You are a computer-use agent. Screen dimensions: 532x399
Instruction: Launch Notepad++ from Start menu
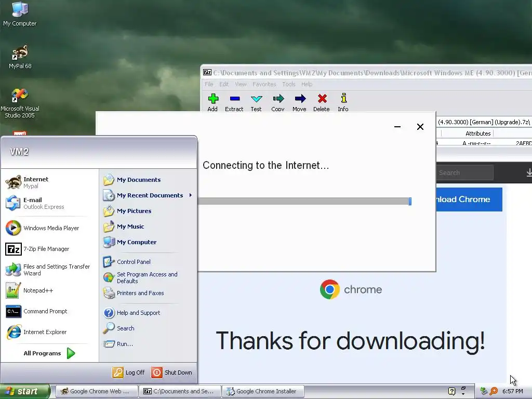[x=49, y=290]
